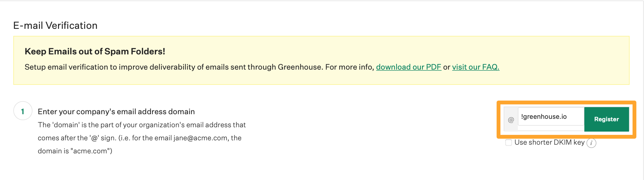Click the jane@acme.com example text
The height and width of the screenshot is (180, 644).
(200, 138)
